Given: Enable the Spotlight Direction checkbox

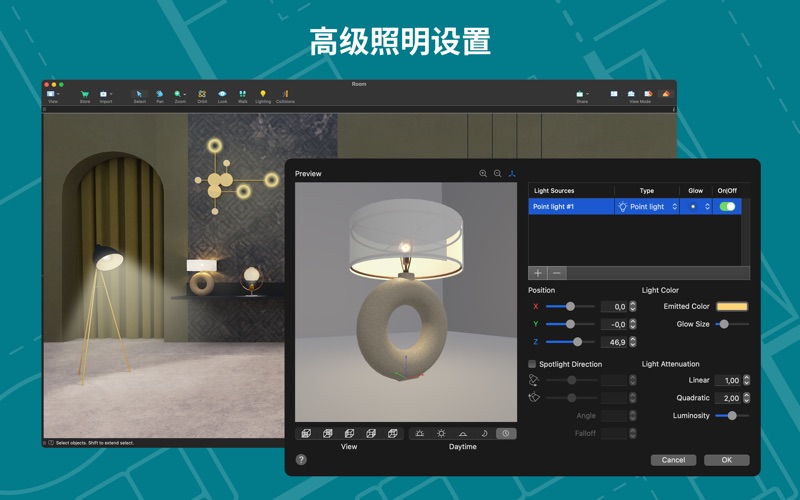Looking at the screenshot, I should point(532,364).
